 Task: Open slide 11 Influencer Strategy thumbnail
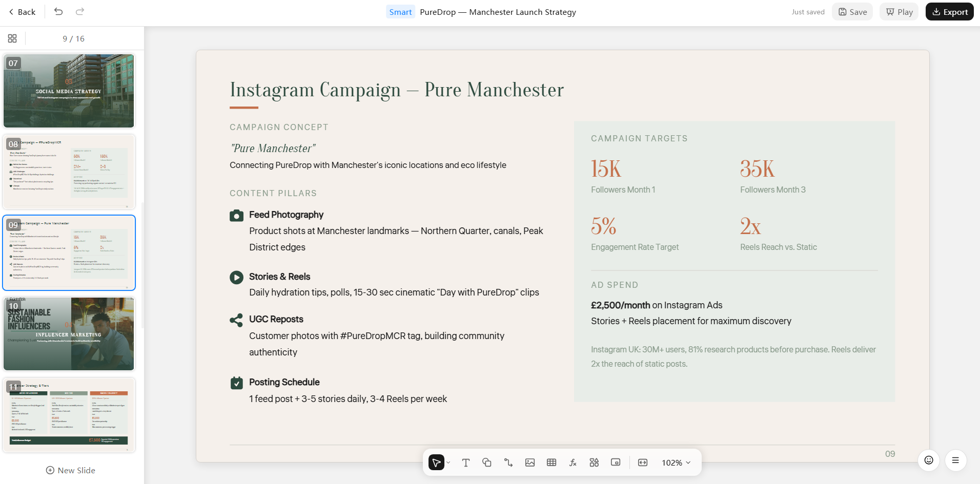[x=69, y=414]
